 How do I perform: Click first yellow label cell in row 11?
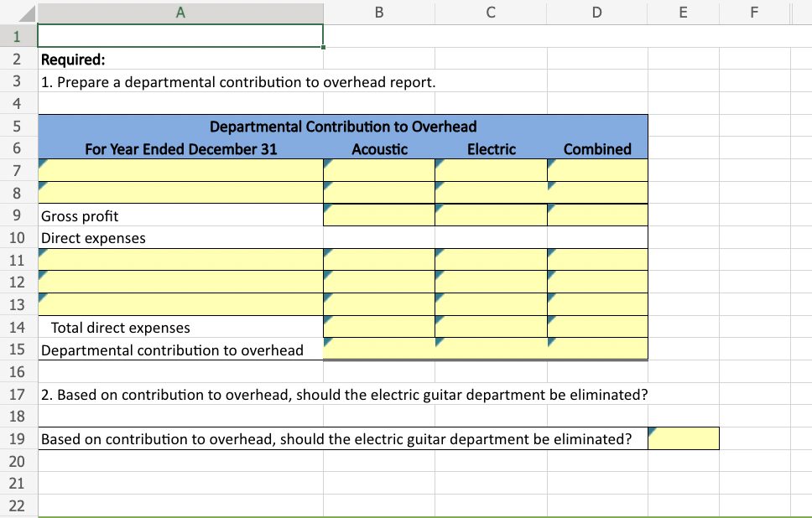180,260
